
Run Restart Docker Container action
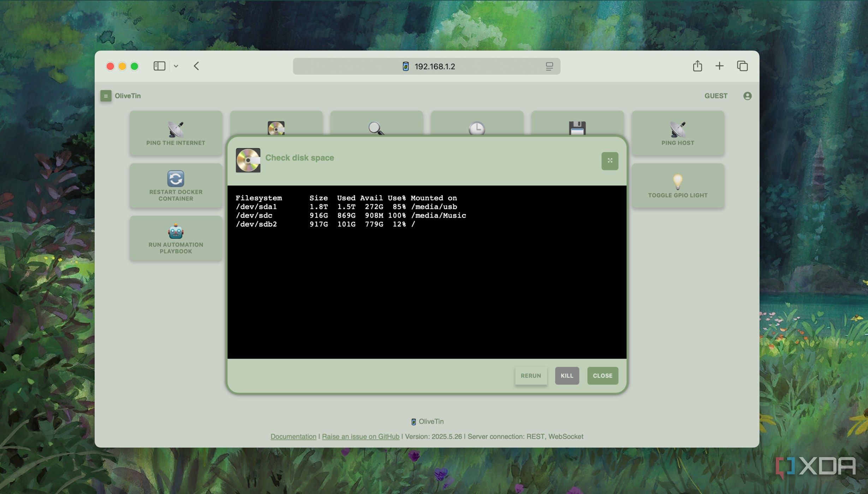176,186
